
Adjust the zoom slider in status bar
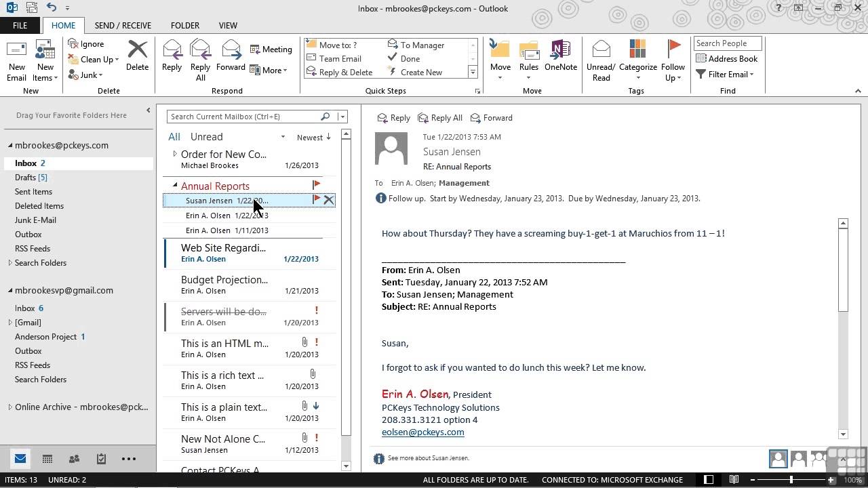pos(791,480)
